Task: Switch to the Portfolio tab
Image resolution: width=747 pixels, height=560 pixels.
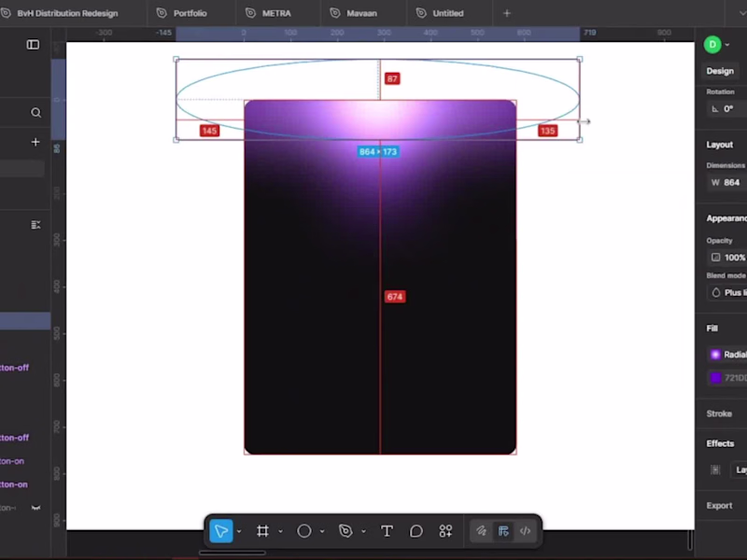Action: pyautogui.click(x=190, y=13)
